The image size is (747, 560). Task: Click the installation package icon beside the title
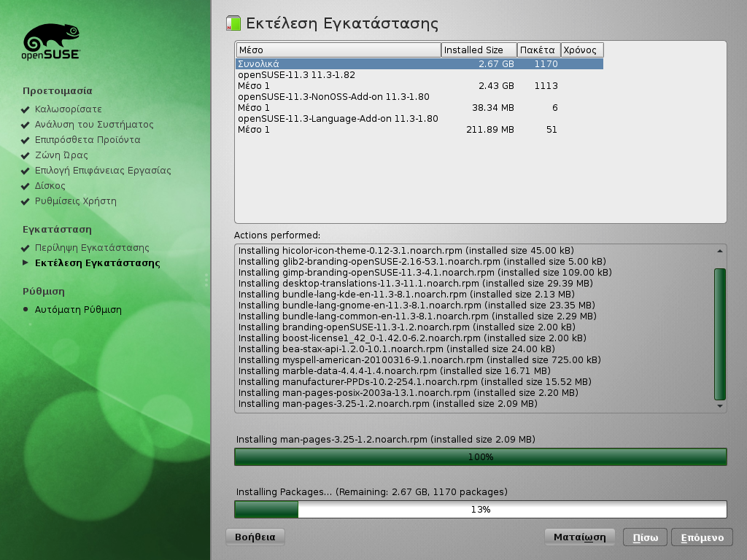233,23
